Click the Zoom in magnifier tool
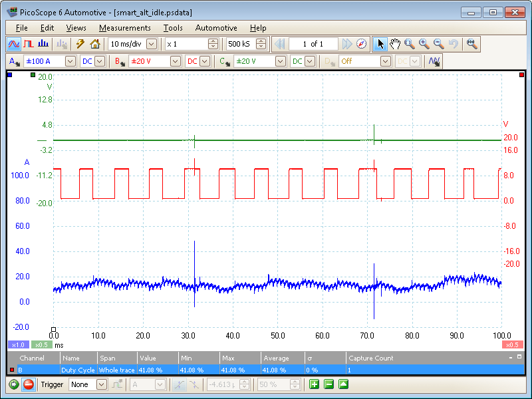Image resolution: width=532 pixels, height=399 pixels. pyautogui.click(x=424, y=44)
